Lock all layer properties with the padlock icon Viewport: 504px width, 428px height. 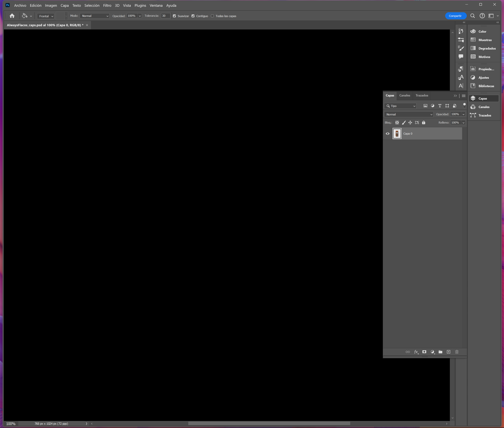(x=424, y=123)
